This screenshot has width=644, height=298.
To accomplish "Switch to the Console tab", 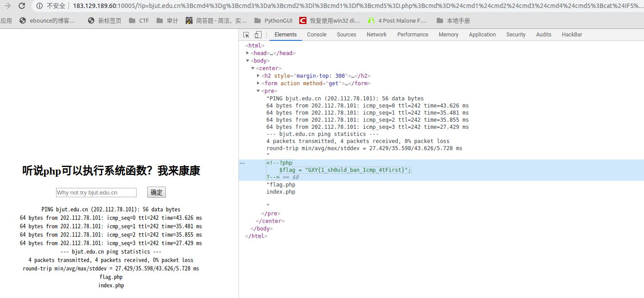I will [317, 35].
